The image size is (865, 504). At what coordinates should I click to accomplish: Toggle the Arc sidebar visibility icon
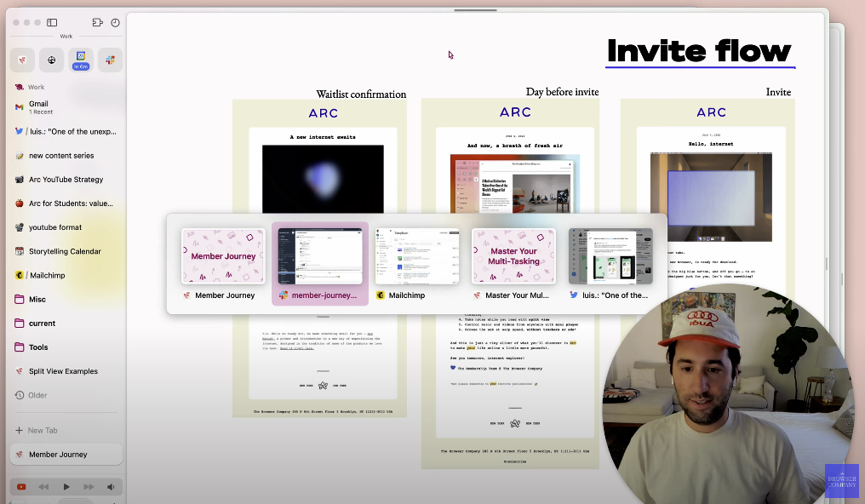(x=52, y=23)
